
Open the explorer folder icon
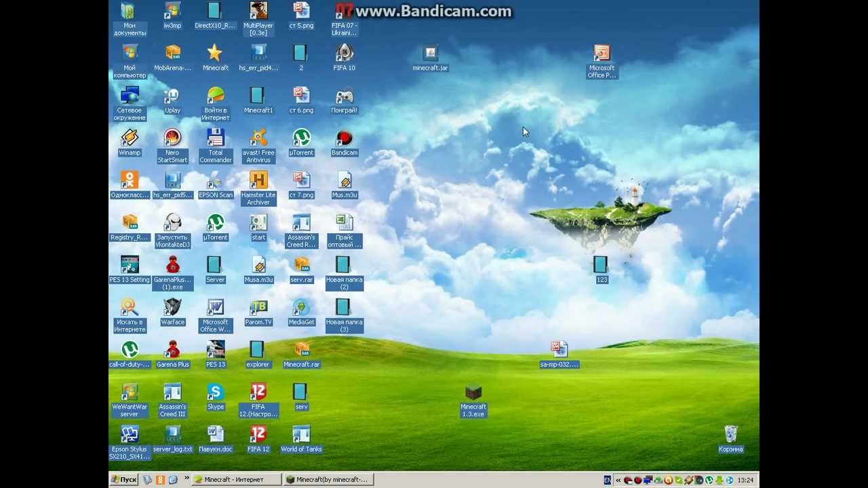tap(258, 350)
